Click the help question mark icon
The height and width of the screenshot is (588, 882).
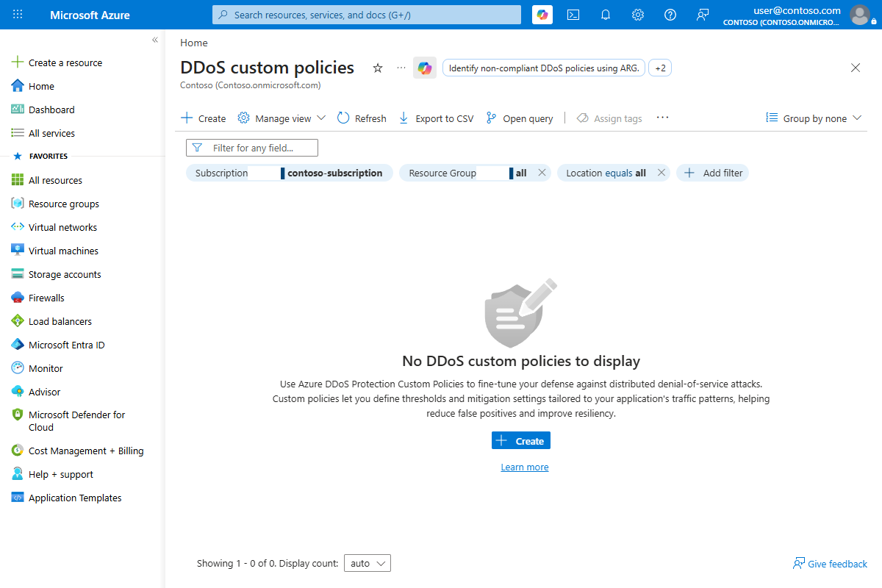[x=670, y=15]
